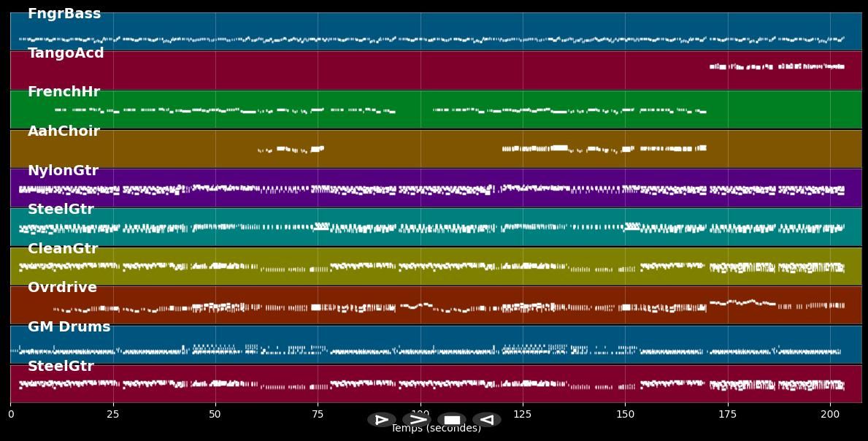868x441 pixels.
Task: Click the left-pointing triangle playback button
Action: [x=487, y=420]
